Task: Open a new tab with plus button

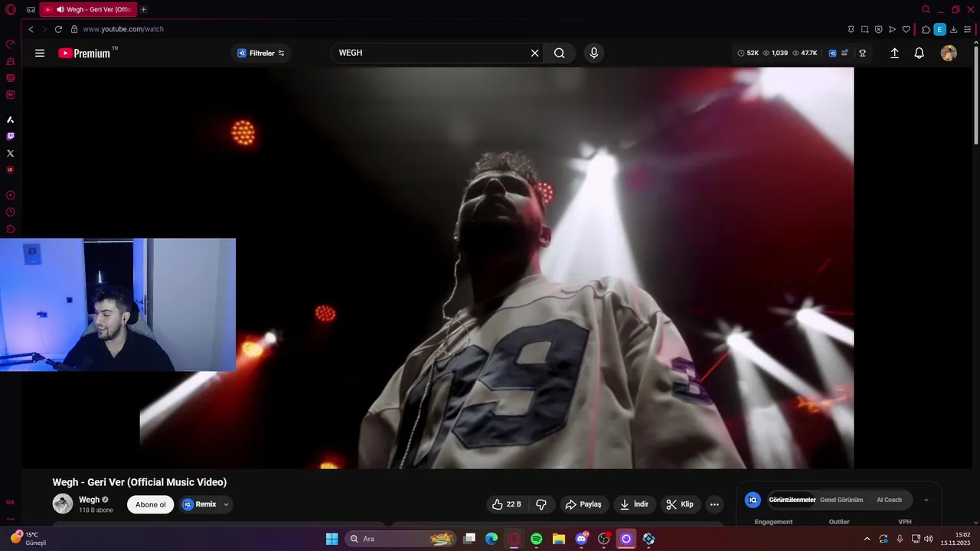Action: coord(143,9)
